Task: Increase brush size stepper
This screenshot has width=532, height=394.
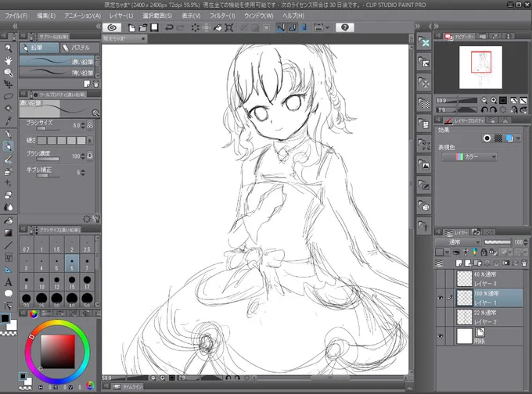Action: tap(83, 124)
